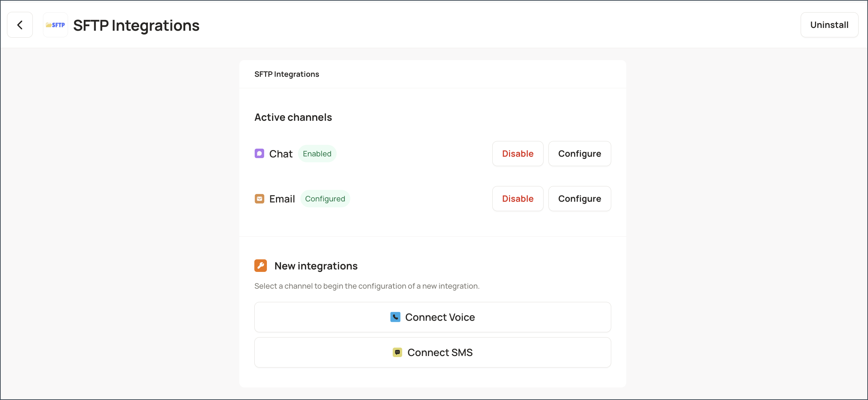This screenshot has width=868, height=400.
Task: Click the yellow SMS speech bubble icon
Action: pyautogui.click(x=397, y=352)
